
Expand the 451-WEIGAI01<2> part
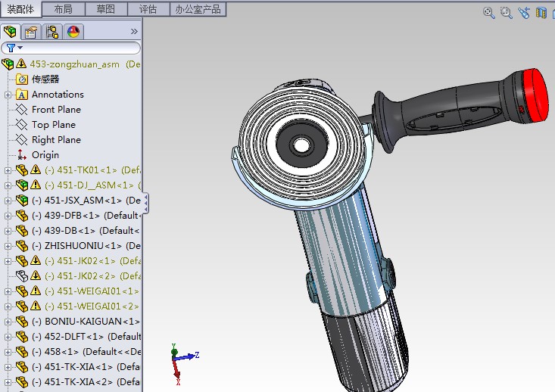(x=8, y=306)
